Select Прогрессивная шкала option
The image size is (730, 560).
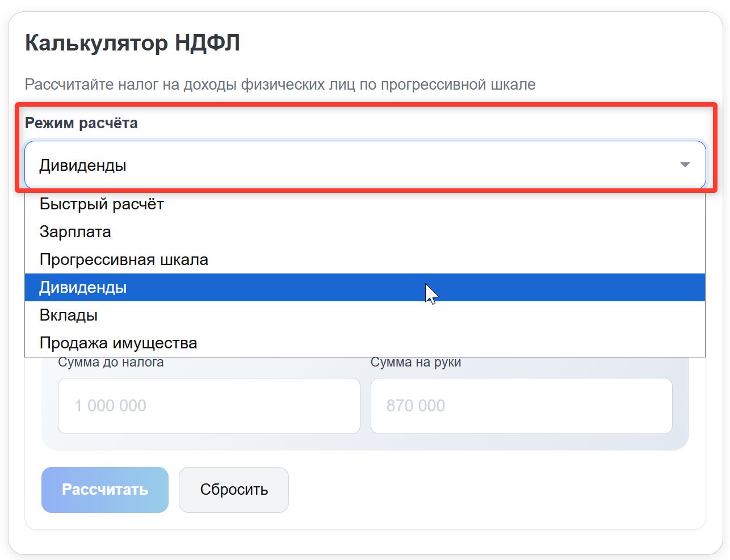pos(365,260)
